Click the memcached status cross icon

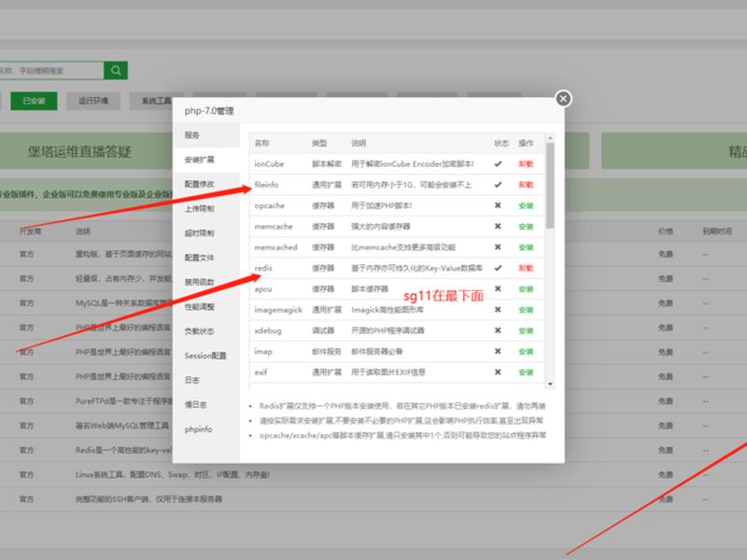[498, 247]
